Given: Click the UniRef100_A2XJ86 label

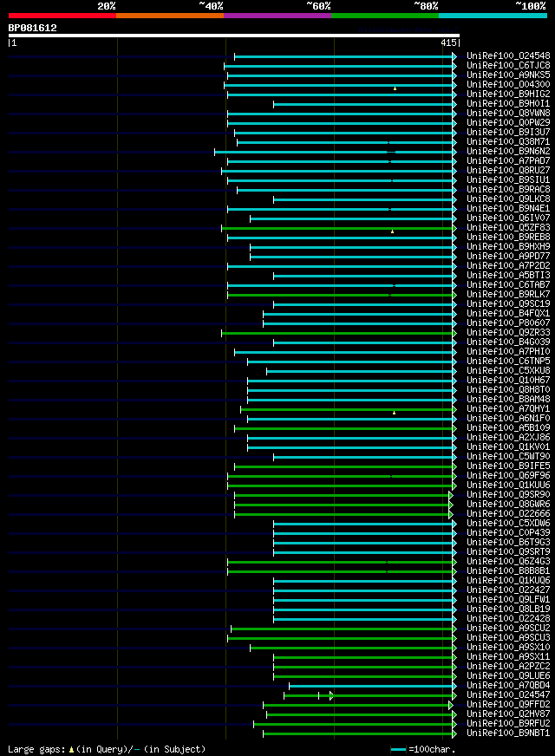Looking at the screenshot, I should click(508, 437).
